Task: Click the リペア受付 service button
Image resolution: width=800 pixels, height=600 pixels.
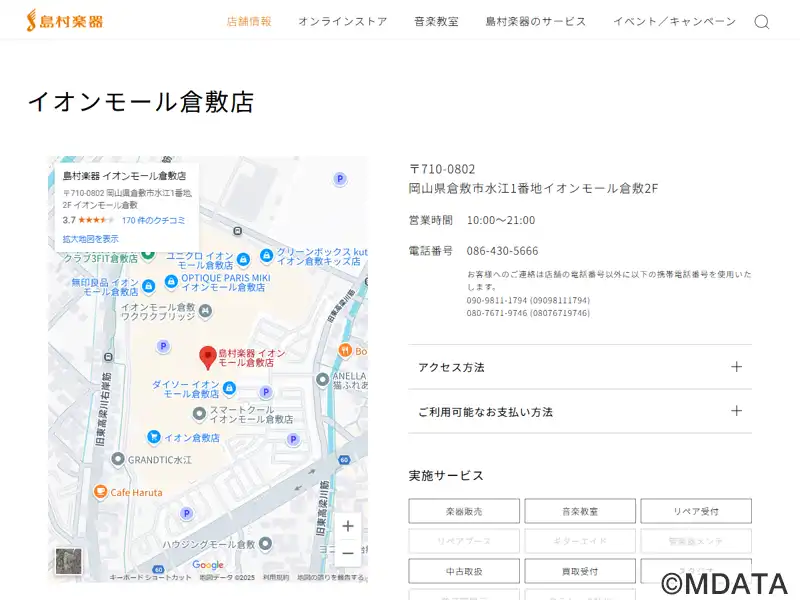Action: tap(696, 511)
